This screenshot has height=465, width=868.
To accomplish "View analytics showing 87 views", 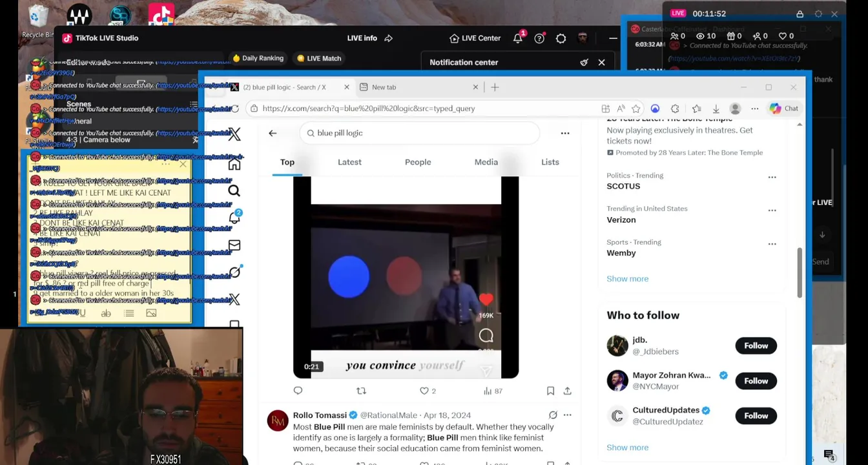I will point(493,391).
